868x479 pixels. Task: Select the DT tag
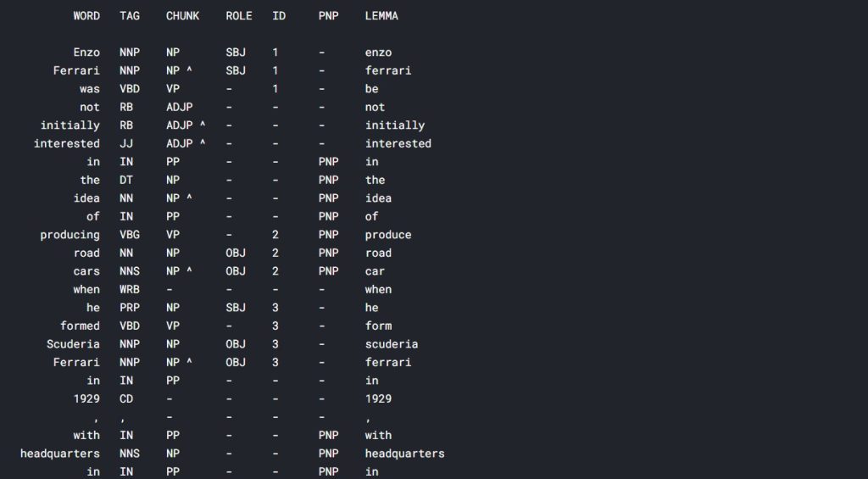pyautogui.click(x=126, y=180)
